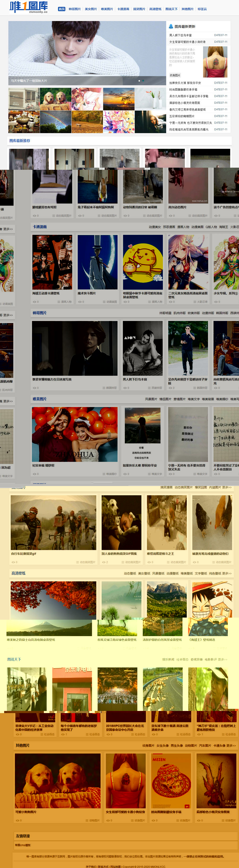Click the list icon before 唯美婚纱 under 纪实幸福 card
This screenshot has width=239, height=868.
(104, 474)
